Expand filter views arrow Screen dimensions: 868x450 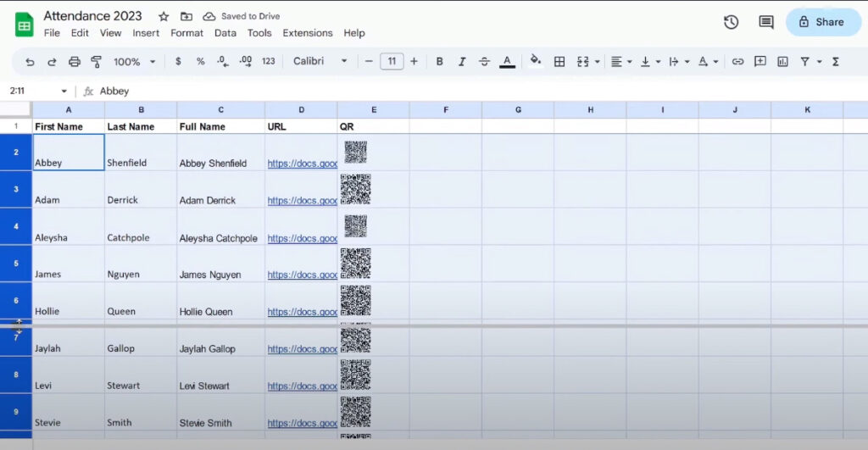[x=820, y=62]
